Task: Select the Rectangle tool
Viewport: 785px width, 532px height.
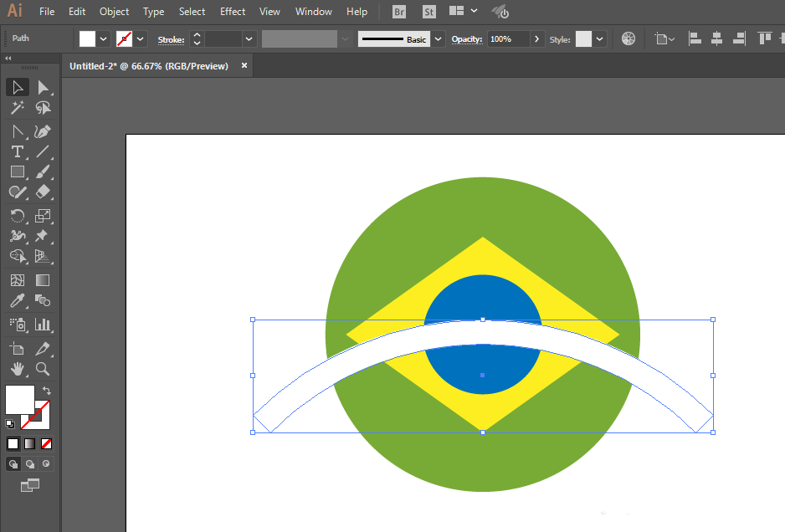Action: tap(18, 171)
